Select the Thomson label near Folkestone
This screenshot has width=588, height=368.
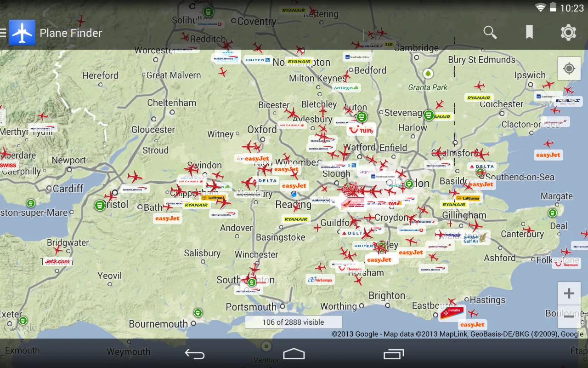567,264
